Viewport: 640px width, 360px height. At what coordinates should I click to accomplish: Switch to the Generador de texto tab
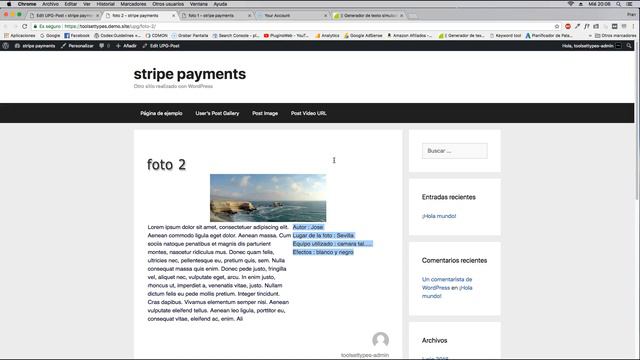[367, 16]
